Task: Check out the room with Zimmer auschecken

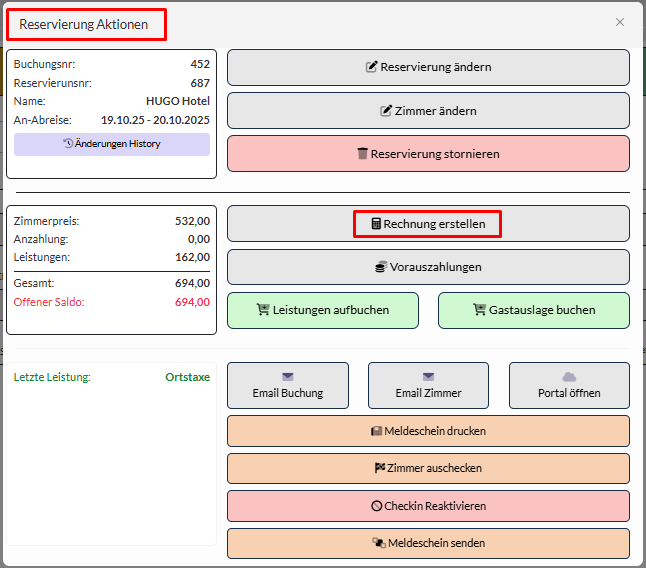Action: click(x=428, y=468)
